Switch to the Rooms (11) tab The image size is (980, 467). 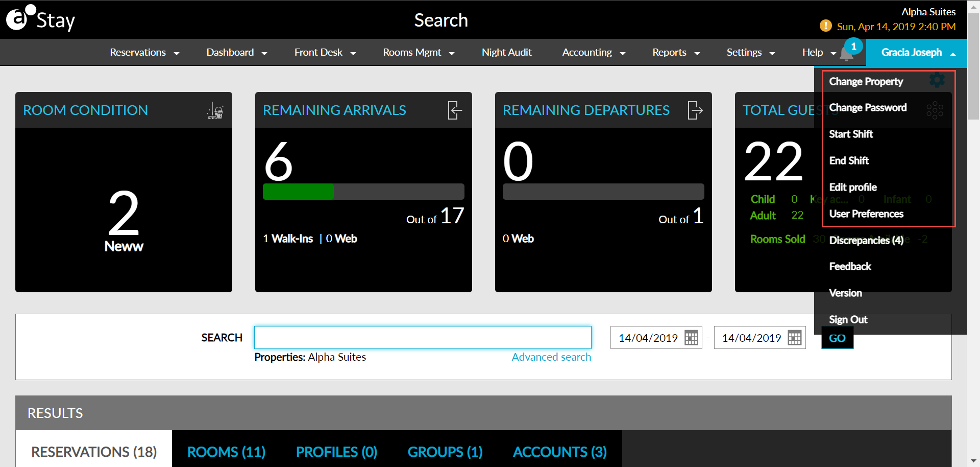click(x=226, y=452)
